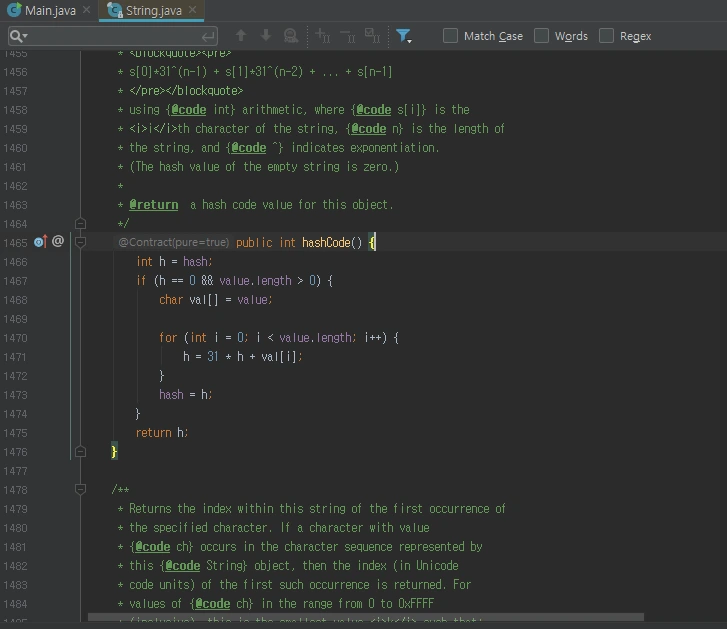Click the unselect occurrence icon
727x629 pixels.
[x=347, y=36]
